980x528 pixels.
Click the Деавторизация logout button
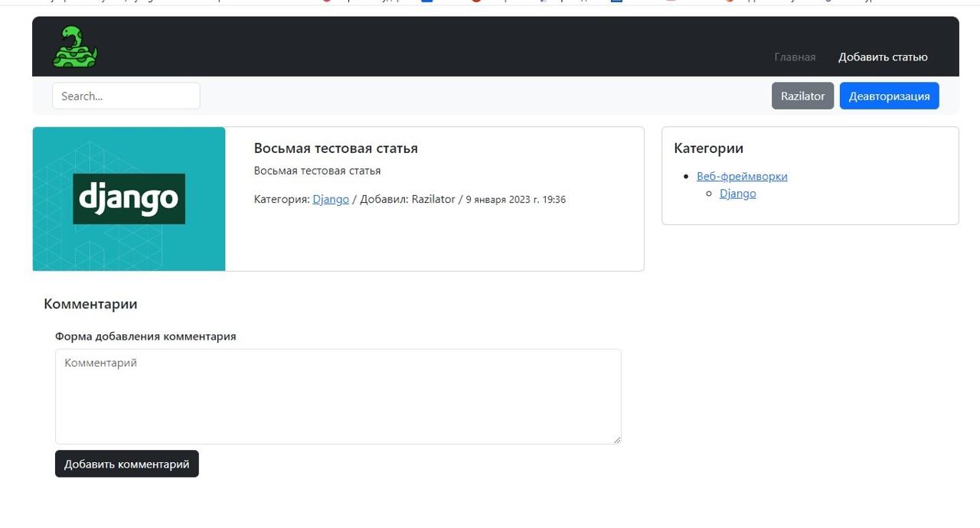[890, 96]
